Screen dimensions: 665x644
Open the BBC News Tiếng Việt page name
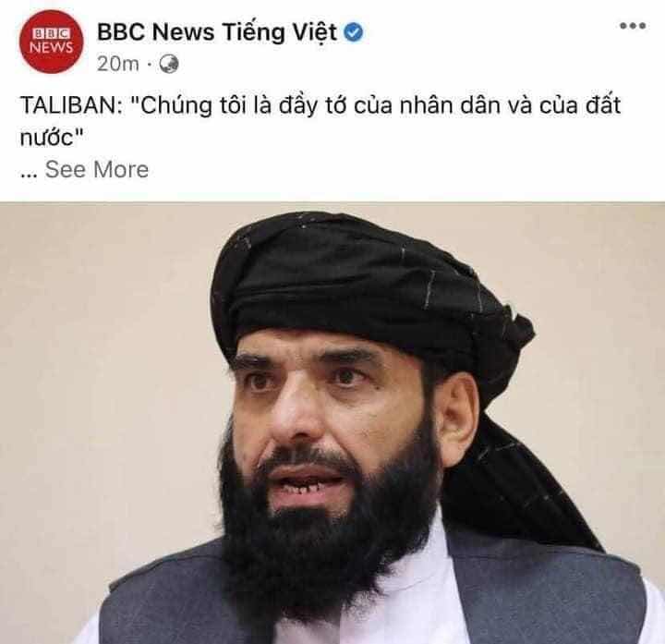[217, 32]
